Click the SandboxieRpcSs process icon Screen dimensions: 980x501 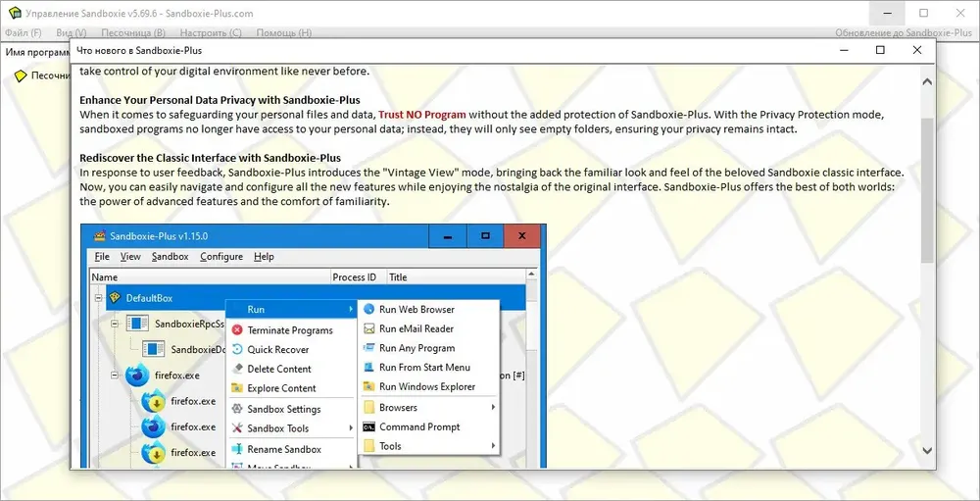tap(137, 324)
